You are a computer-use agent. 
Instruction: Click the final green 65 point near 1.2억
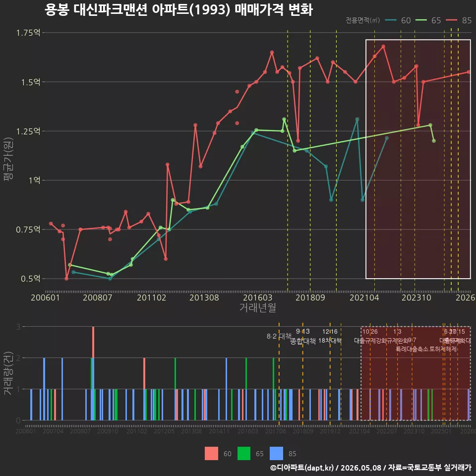434,141
